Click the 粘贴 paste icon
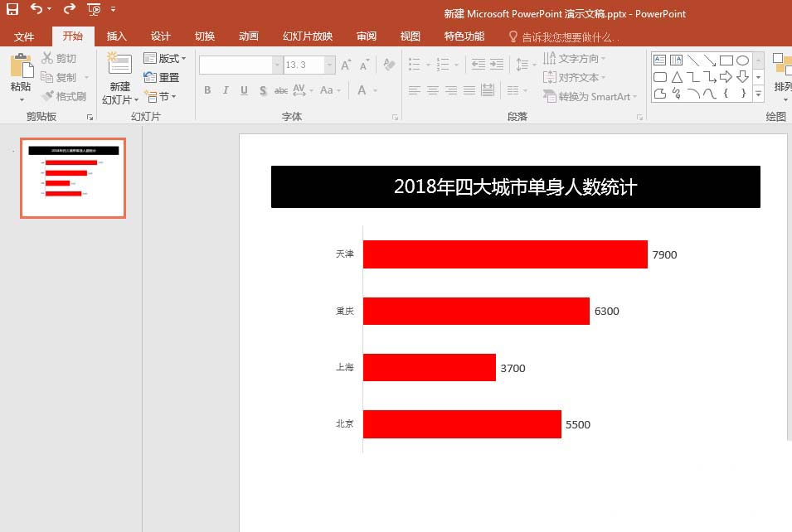Image resolution: width=792 pixels, height=532 pixels. pyautogui.click(x=22, y=65)
